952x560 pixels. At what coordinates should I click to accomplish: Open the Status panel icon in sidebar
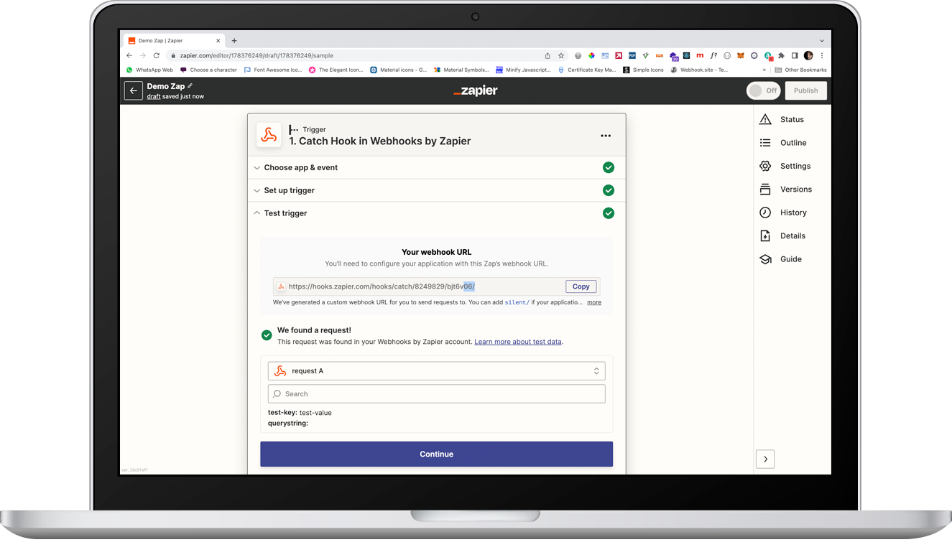tap(765, 120)
